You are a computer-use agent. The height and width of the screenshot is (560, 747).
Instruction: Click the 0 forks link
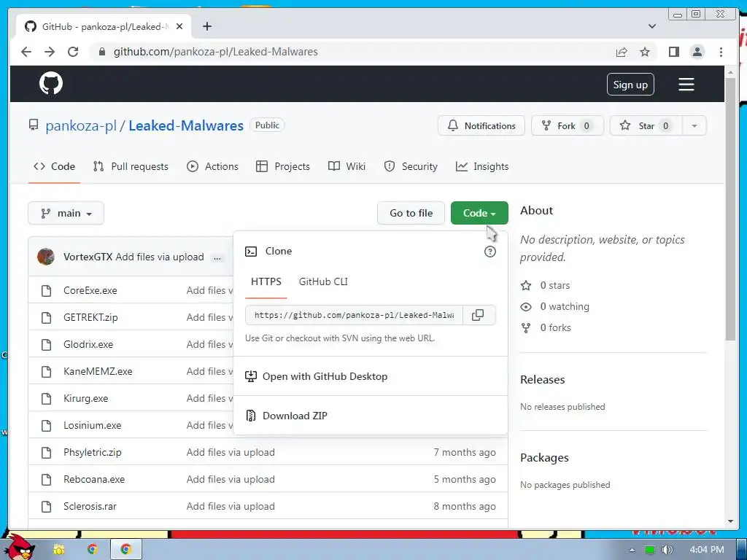(x=546, y=327)
